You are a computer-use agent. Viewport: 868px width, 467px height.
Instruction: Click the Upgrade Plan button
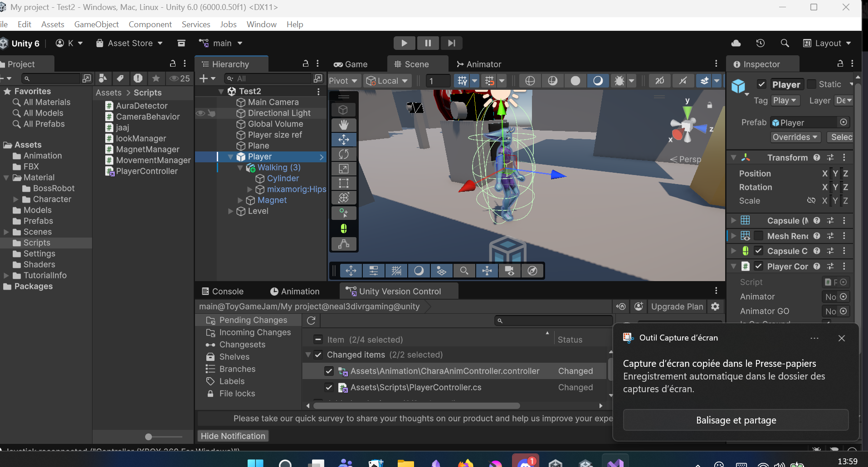(x=677, y=306)
